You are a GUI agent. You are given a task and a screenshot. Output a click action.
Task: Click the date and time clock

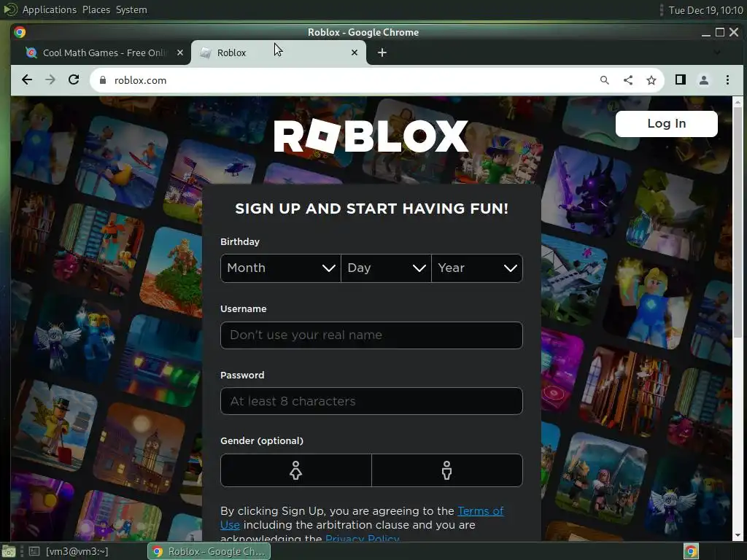pos(705,10)
